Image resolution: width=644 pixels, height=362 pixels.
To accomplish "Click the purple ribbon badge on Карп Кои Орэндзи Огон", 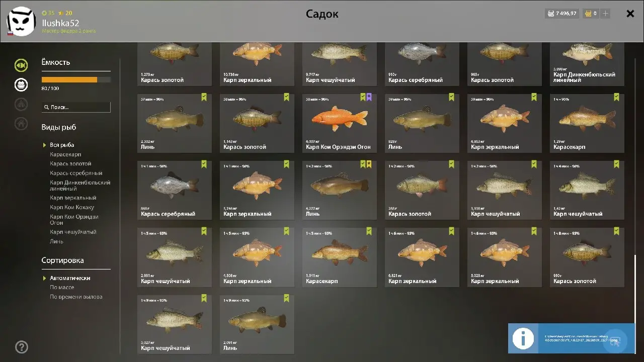I will pyautogui.click(x=369, y=97).
